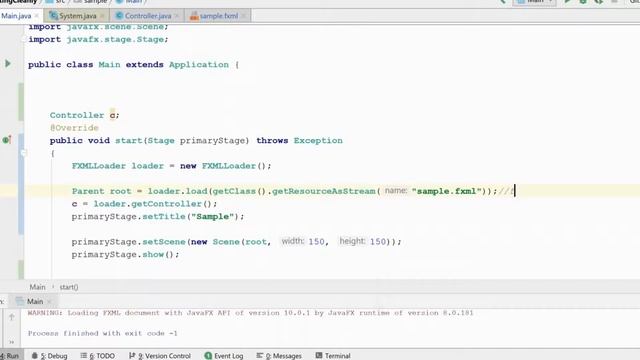640x360 pixels.
Task: Click 'getController' method call in the code
Action: pos(167,204)
